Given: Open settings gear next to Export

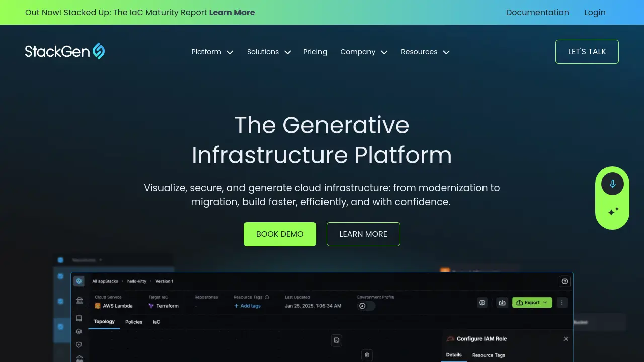Looking at the screenshot, I should (482, 303).
